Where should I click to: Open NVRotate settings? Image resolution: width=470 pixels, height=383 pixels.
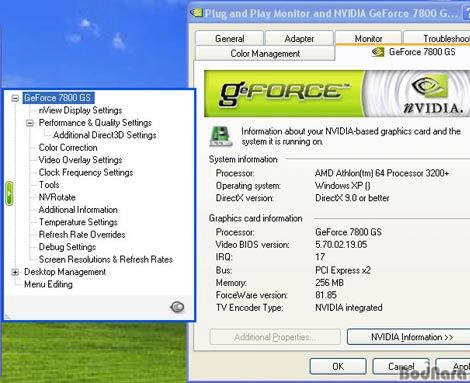click(x=57, y=197)
